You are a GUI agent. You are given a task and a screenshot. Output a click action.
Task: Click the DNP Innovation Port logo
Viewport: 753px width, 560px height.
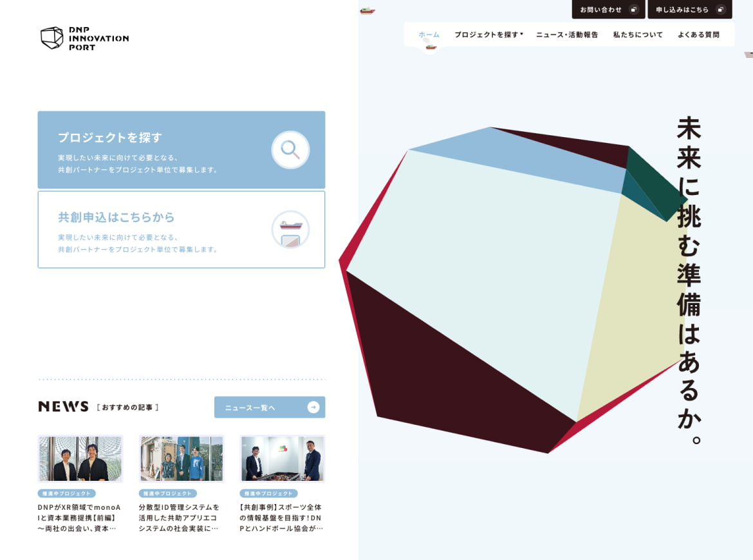pos(84,38)
